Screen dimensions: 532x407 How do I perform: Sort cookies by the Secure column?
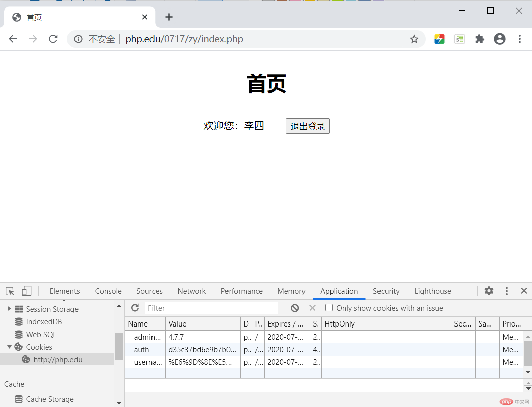point(463,324)
